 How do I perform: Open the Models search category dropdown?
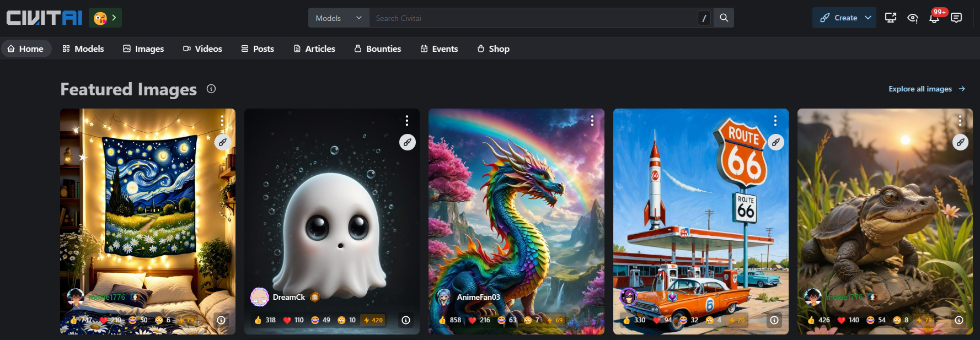click(x=339, y=18)
